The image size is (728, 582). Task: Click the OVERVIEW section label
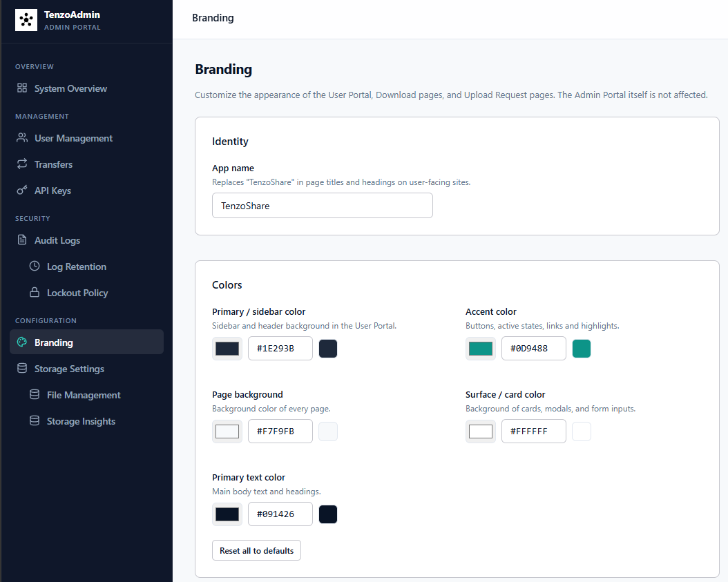[x=35, y=66]
